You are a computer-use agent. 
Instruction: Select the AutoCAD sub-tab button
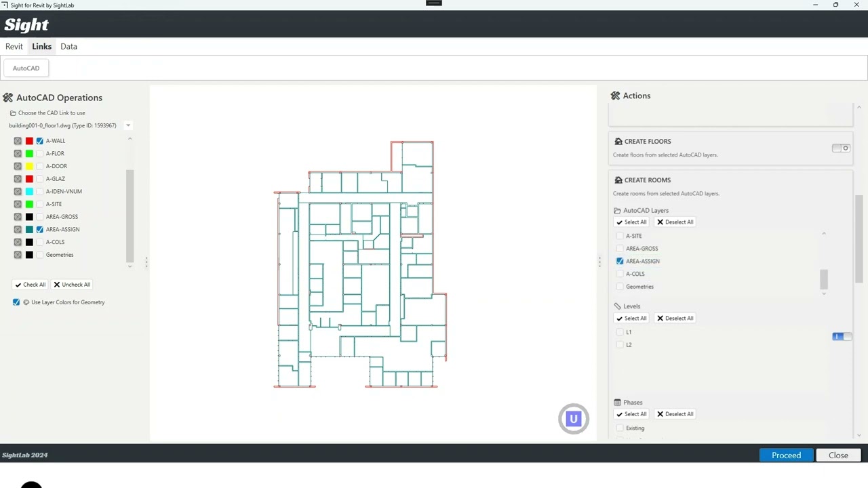coord(26,68)
